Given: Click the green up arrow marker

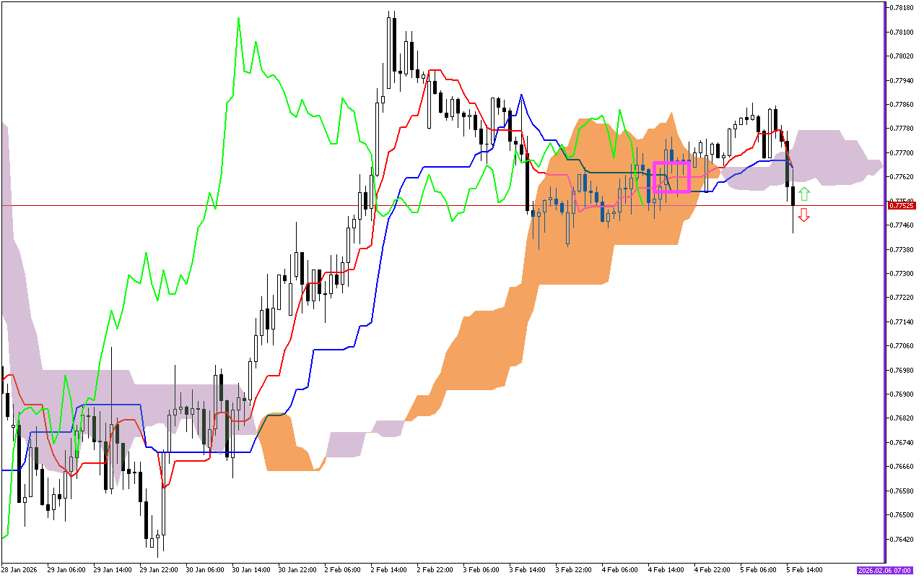Looking at the screenshot, I should tap(804, 194).
